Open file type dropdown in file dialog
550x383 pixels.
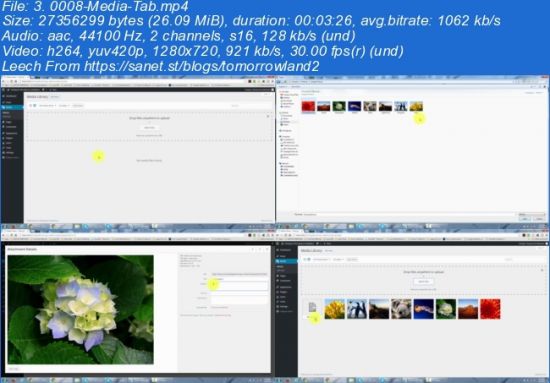[532, 214]
